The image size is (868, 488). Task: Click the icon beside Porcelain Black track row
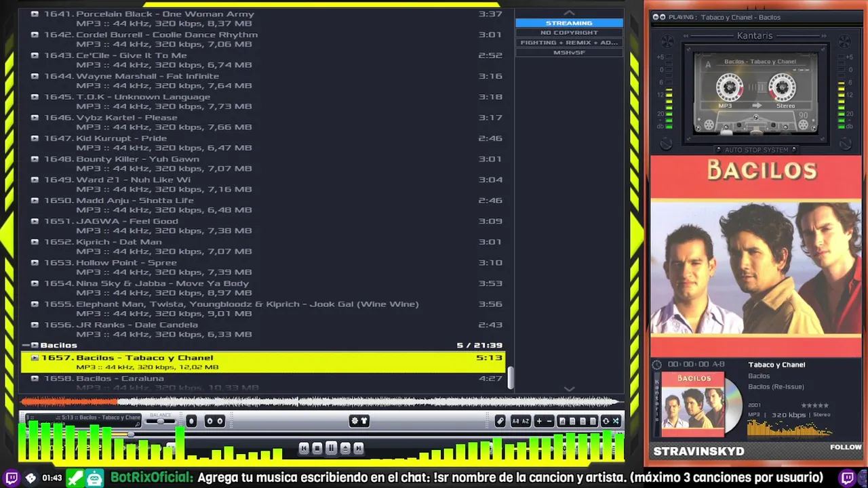point(35,14)
